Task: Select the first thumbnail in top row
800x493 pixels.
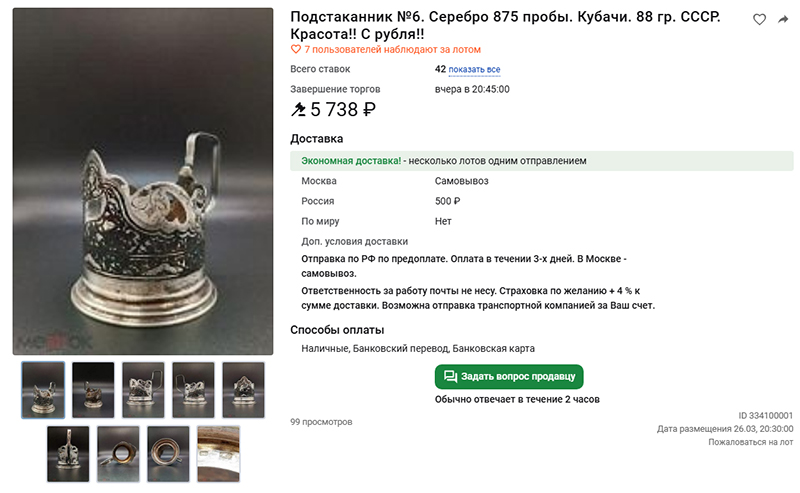Action: pos(43,390)
